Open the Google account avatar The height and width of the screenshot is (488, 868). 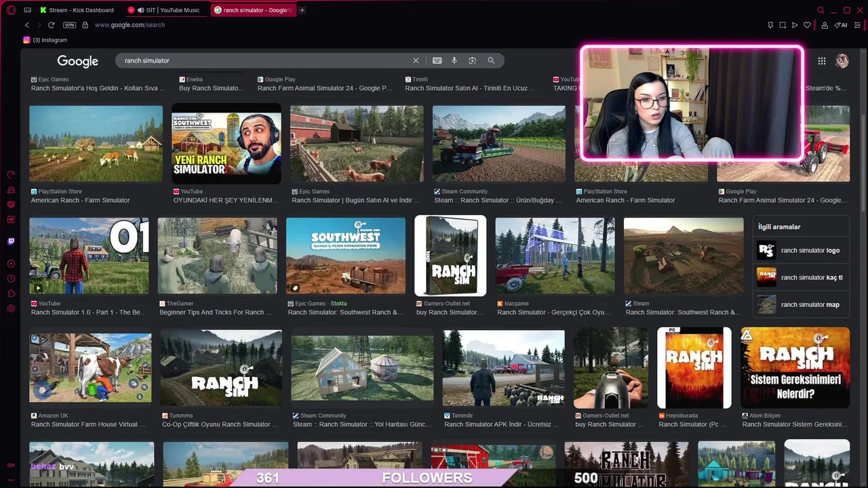pyautogui.click(x=842, y=61)
